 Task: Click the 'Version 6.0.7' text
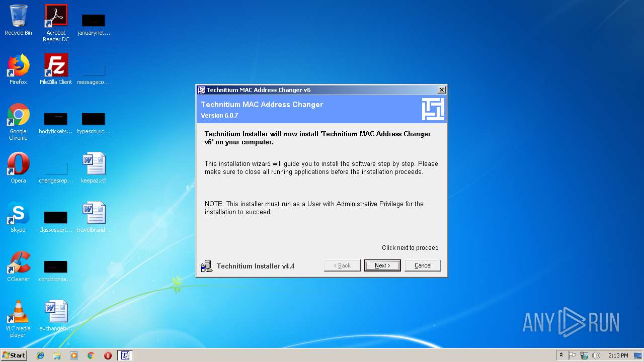(x=219, y=116)
